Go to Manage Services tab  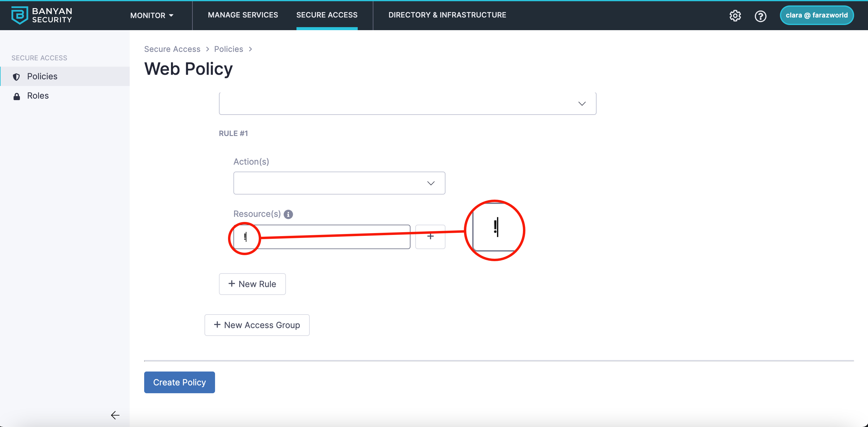242,15
